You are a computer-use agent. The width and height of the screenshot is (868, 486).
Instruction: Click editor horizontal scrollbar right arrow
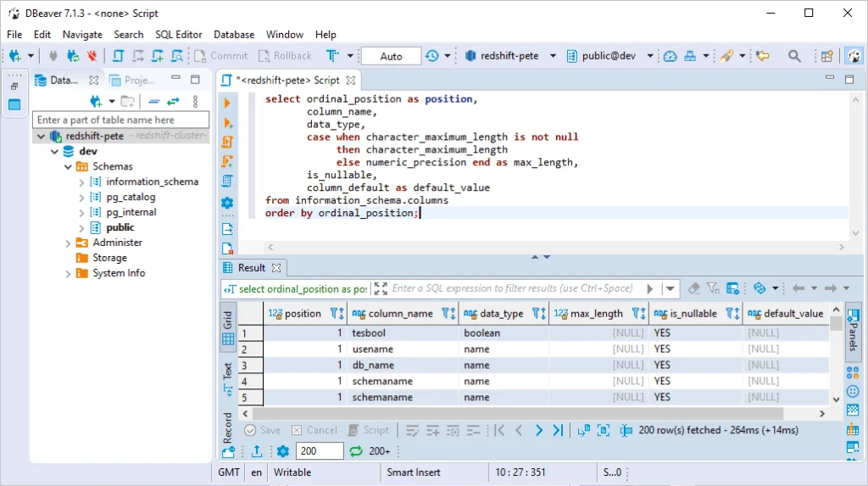coord(841,247)
